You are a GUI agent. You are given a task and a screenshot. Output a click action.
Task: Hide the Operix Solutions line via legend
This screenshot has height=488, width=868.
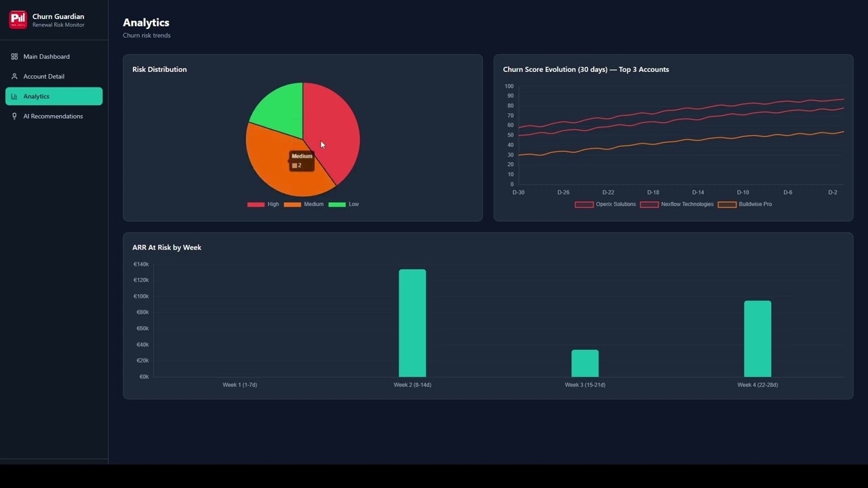coord(606,204)
